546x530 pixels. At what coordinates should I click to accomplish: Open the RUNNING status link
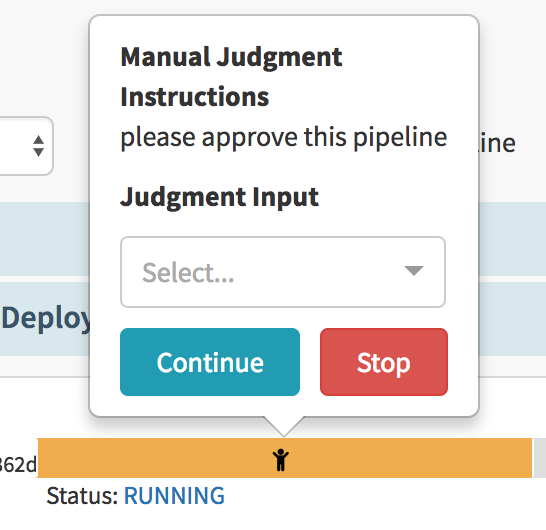tap(174, 496)
